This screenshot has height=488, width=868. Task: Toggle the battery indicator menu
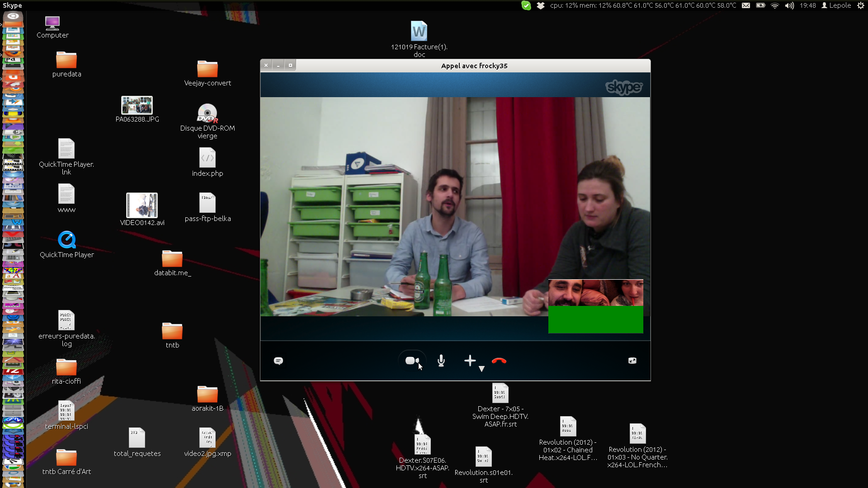pyautogui.click(x=760, y=5)
